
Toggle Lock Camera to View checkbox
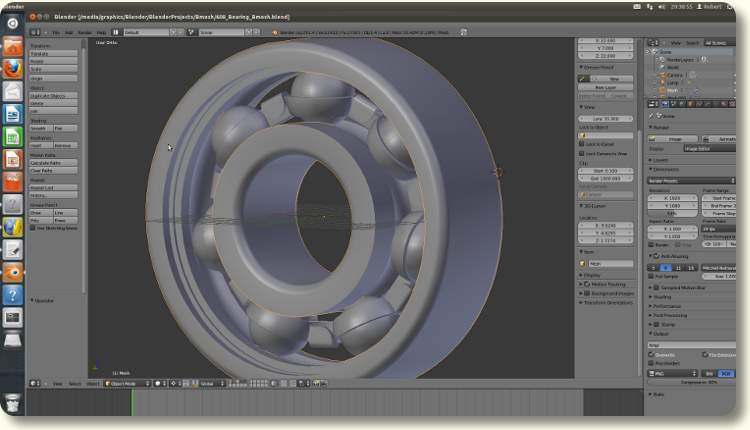click(582, 156)
